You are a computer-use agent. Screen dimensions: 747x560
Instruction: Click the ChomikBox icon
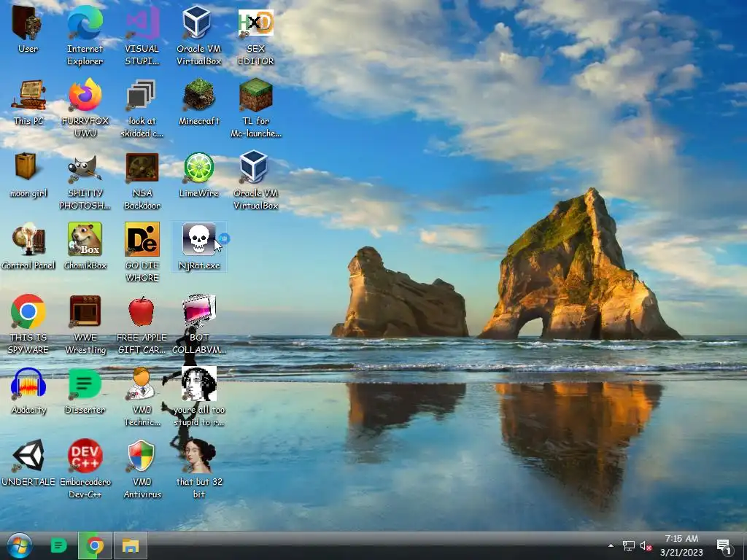(85, 239)
